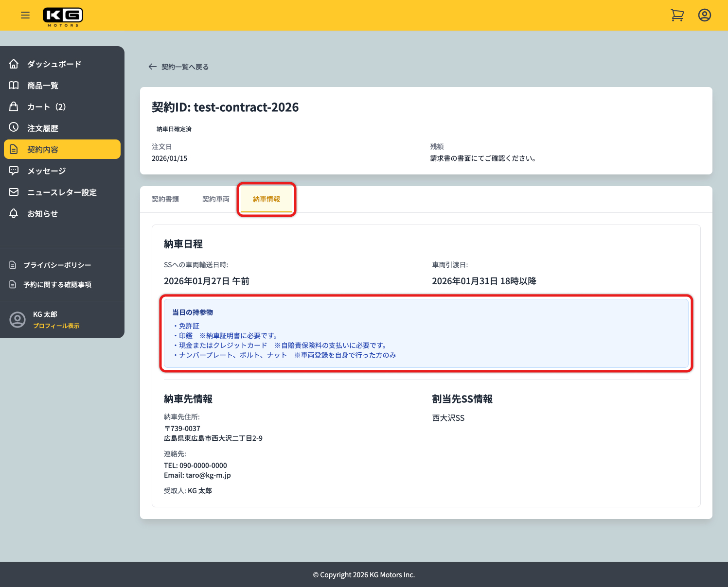The image size is (728, 587).
Task: Click the KG Motors logo
Action: (x=63, y=16)
